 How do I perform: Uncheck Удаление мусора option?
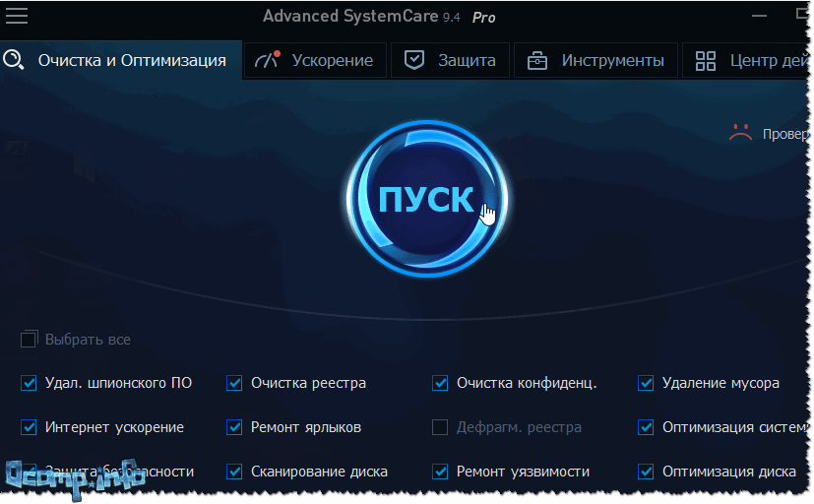tap(646, 383)
